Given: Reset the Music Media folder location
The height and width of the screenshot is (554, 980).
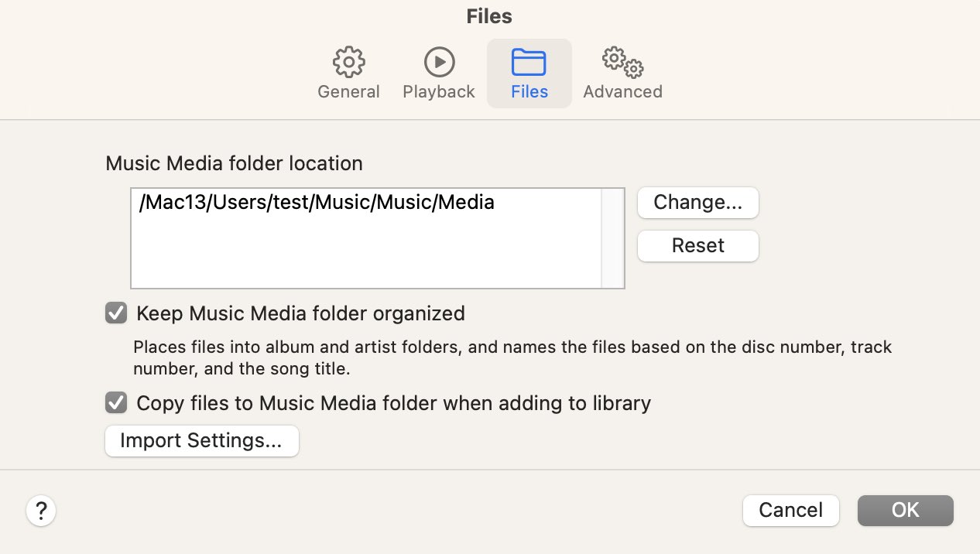Looking at the screenshot, I should click(x=697, y=245).
